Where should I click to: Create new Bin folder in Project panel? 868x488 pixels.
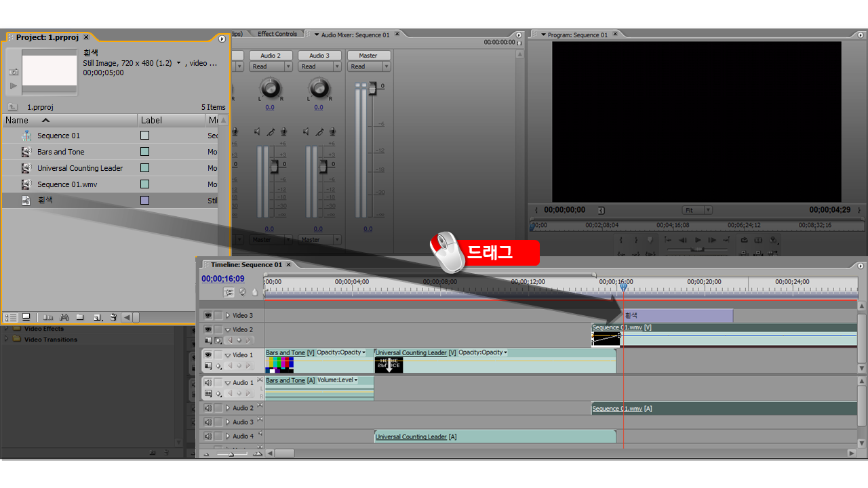coord(80,317)
